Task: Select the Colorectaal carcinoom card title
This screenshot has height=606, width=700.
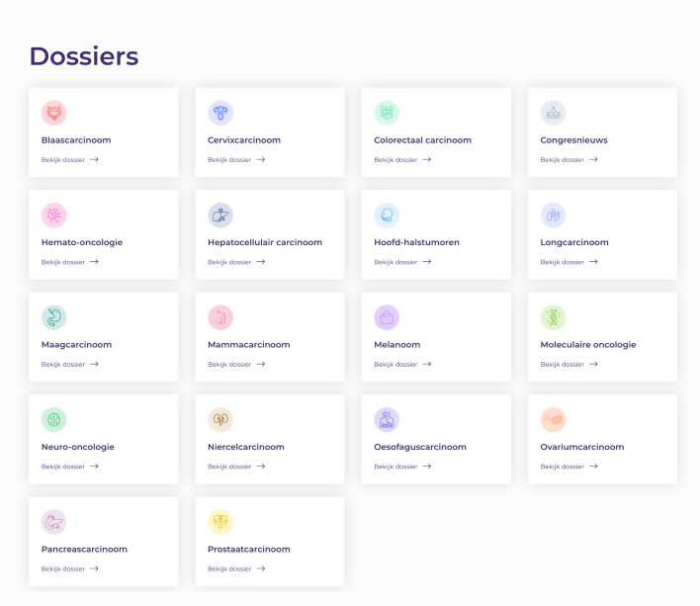Action: point(423,140)
